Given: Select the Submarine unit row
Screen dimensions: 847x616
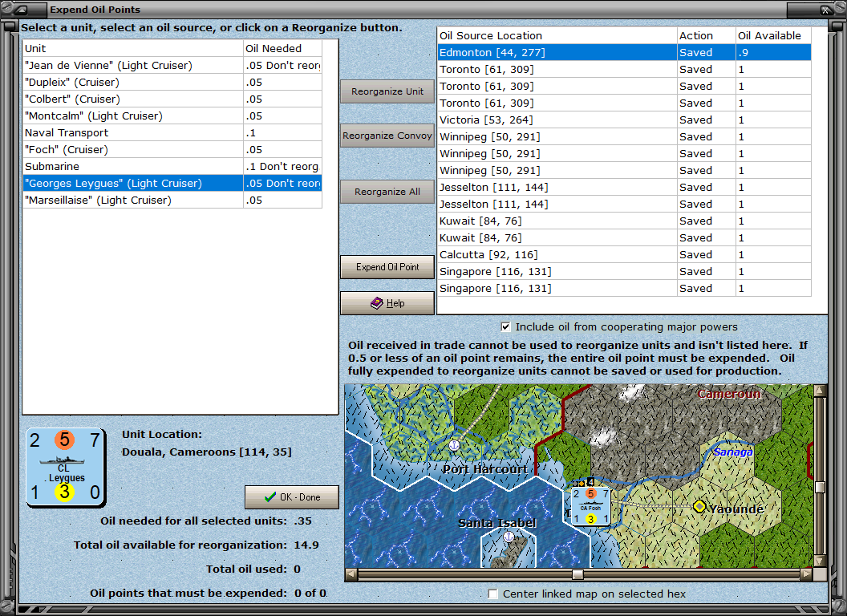Looking at the screenshot, I should coord(172,166).
